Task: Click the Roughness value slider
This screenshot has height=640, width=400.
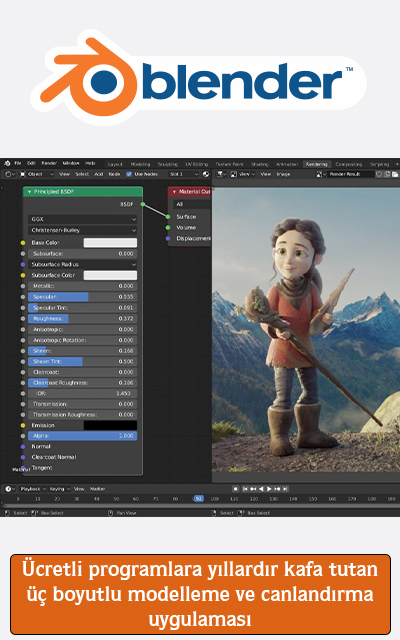Action: point(82,318)
